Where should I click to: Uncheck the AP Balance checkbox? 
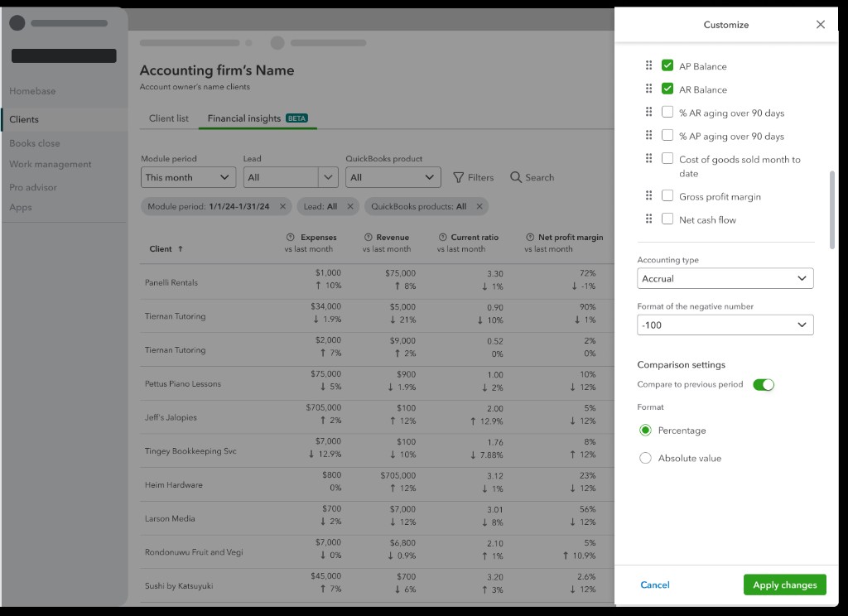(x=667, y=65)
